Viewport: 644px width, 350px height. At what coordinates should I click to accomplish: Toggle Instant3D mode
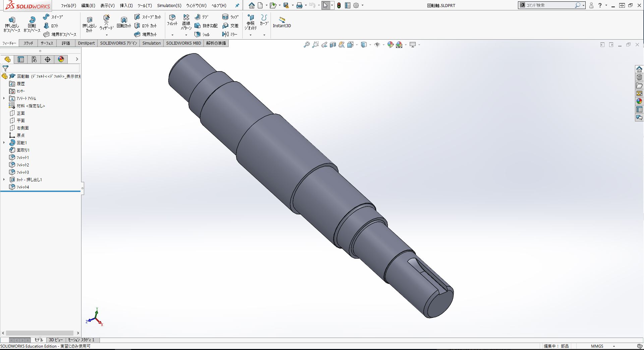pos(282,22)
